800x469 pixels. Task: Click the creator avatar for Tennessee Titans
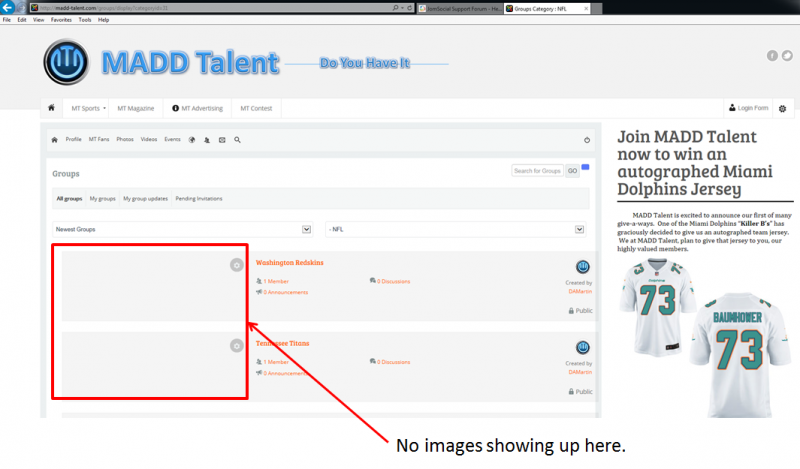click(x=583, y=348)
